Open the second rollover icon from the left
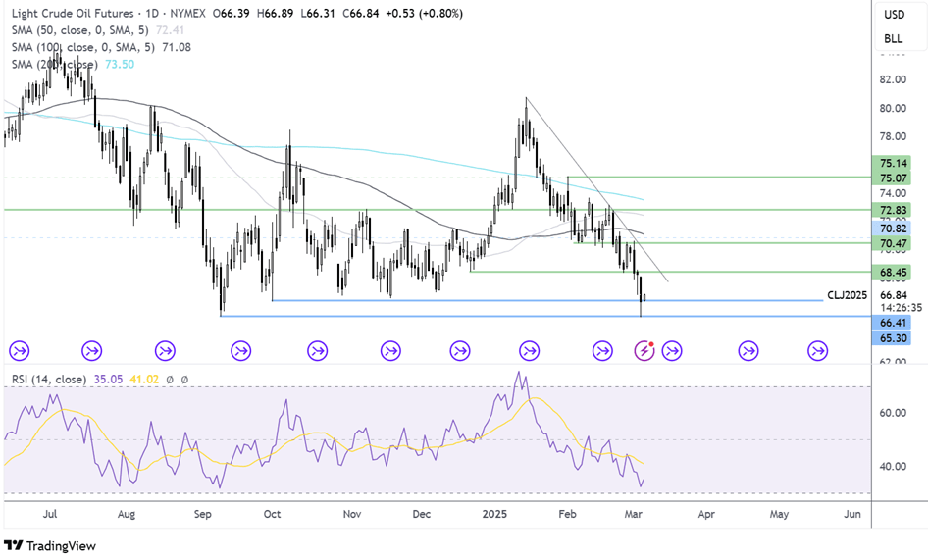This screenshot has height=560, width=928. (x=92, y=351)
